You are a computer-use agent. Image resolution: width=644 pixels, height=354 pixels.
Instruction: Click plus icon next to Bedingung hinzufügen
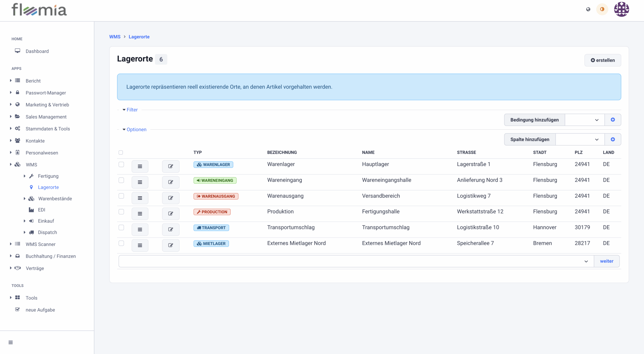pos(613,120)
